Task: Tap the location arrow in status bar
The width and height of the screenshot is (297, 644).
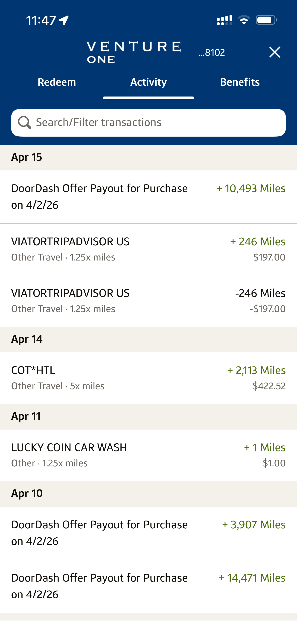Action: 64,20
